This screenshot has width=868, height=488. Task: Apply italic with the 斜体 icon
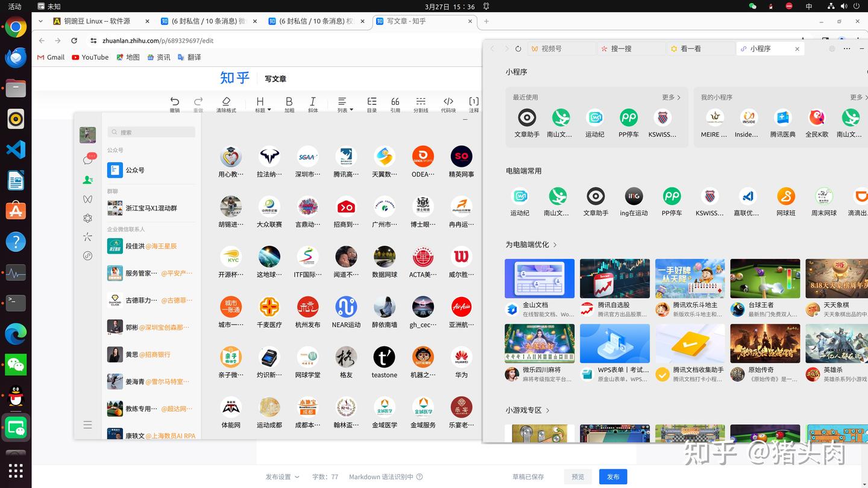coord(312,102)
